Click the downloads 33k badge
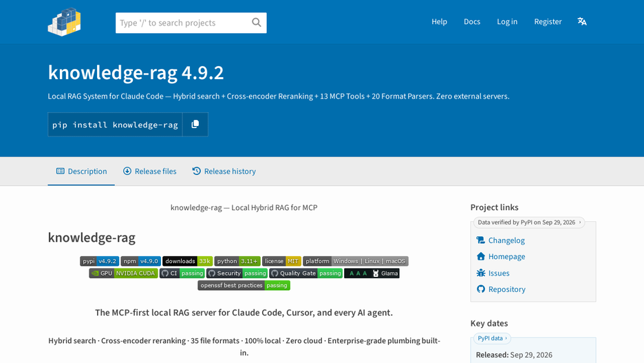This screenshot has width=644, height=363. pyautogui.click(x=187, y=261)
